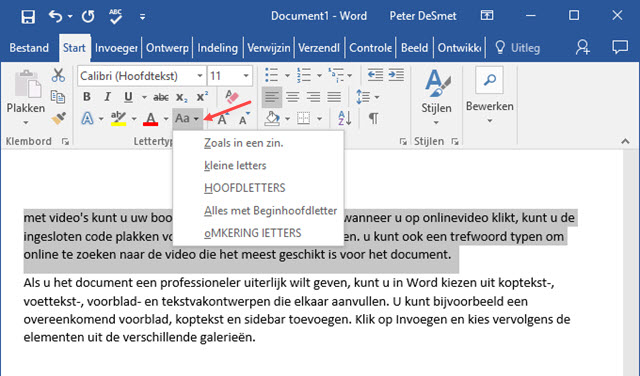Customize the Quick Access Toolbar
This screenshot has height=376, width=640.
click(142, 17)
